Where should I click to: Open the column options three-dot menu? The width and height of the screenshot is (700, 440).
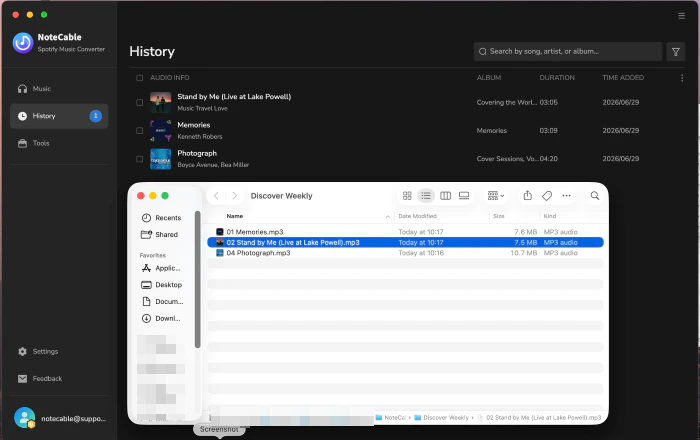pos(682,78)
